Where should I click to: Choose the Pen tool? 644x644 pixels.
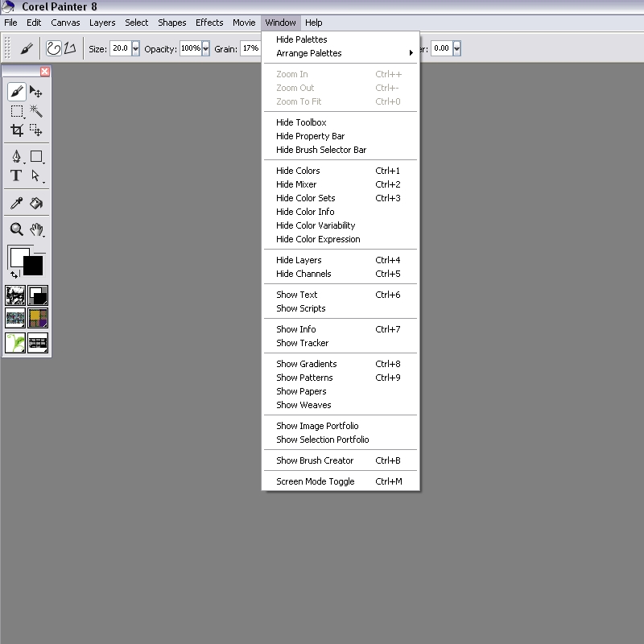[17, 156]
